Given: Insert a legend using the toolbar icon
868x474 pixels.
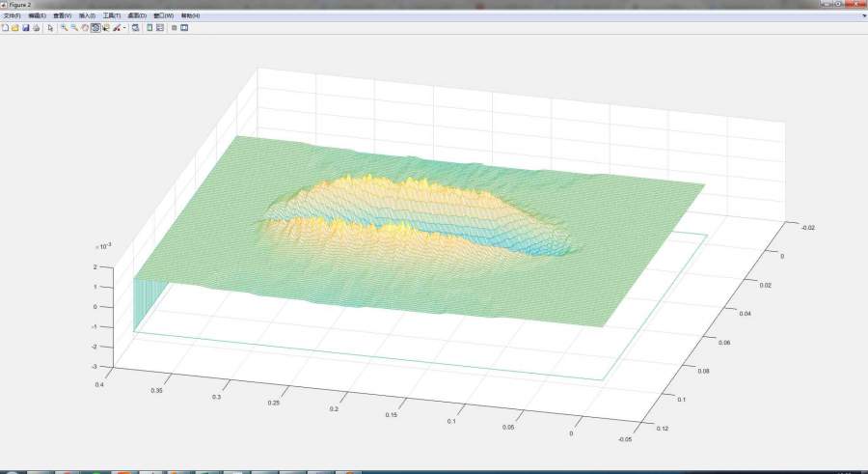Looking at the screenshot, I should [x=160, y=28].
